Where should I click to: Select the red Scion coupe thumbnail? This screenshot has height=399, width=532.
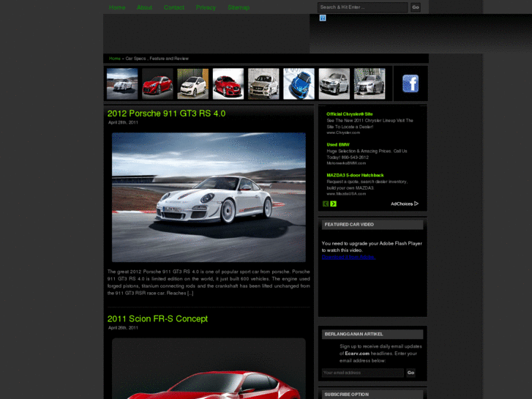[157, 83]
